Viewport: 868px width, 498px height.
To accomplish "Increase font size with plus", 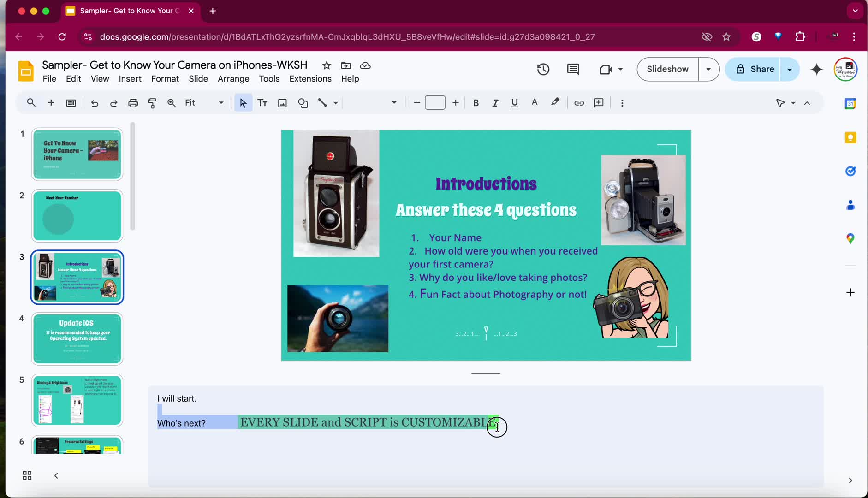I will point(456,103).
